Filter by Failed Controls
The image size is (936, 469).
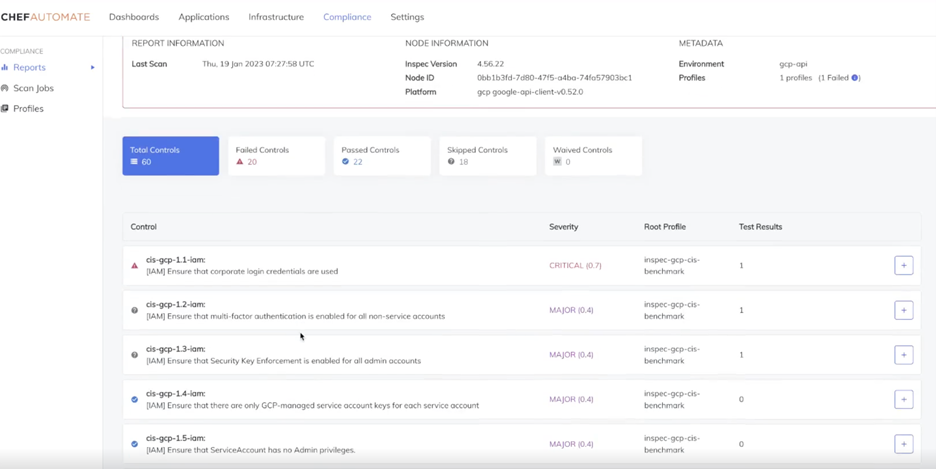[276, 156]
